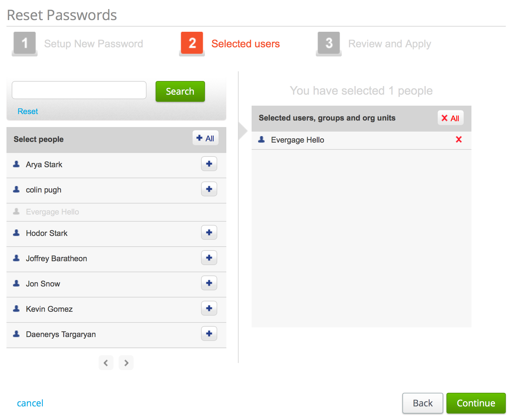The image size is (511, 420).
Task: Go to previous page of people list
Action: (x=106, y=363)
